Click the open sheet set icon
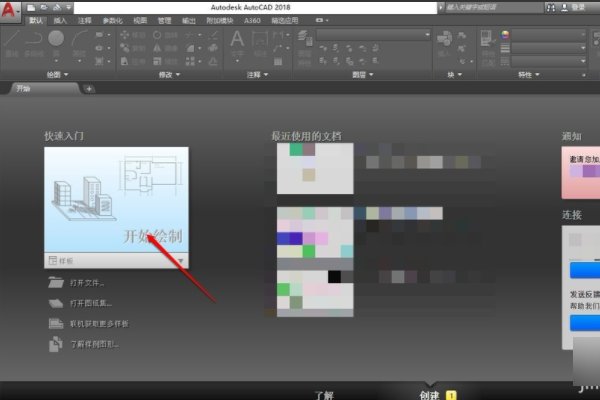The image size is (600, 400). (55, 304)
